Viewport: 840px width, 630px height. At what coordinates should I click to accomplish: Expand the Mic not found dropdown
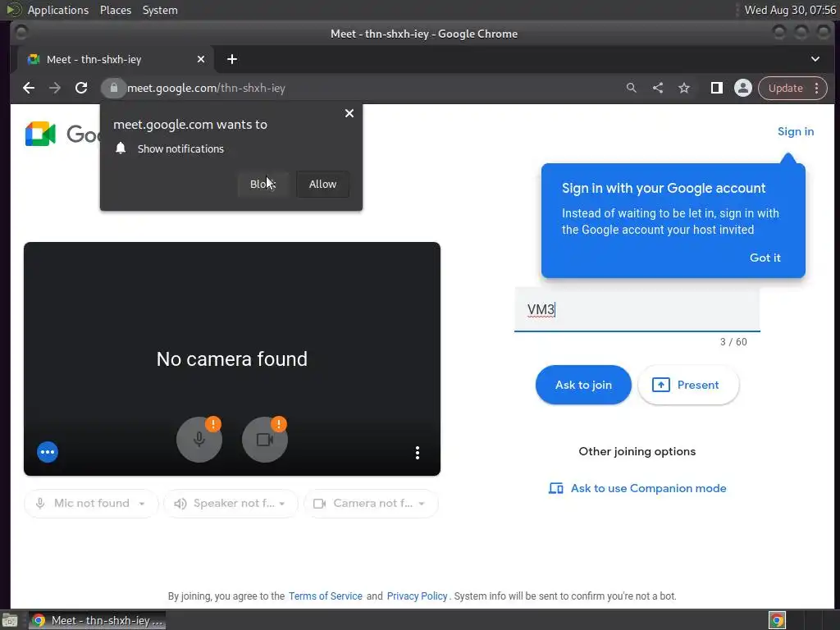(x=91, y=503)
